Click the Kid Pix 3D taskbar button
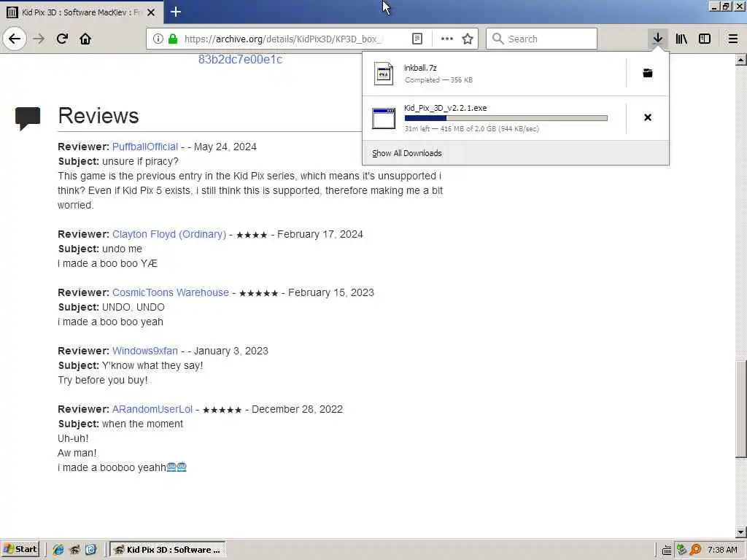 click(x=168, y=549)
